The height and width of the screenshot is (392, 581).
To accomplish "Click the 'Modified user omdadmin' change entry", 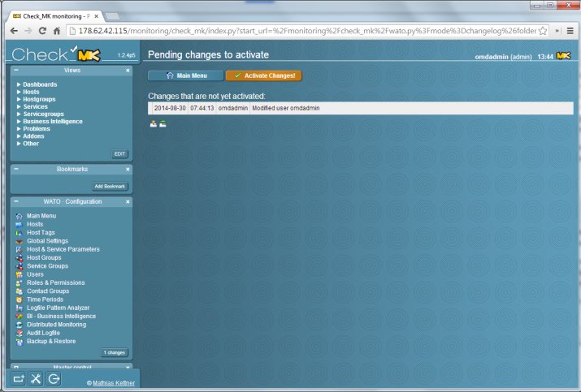I will click(286, 108).
